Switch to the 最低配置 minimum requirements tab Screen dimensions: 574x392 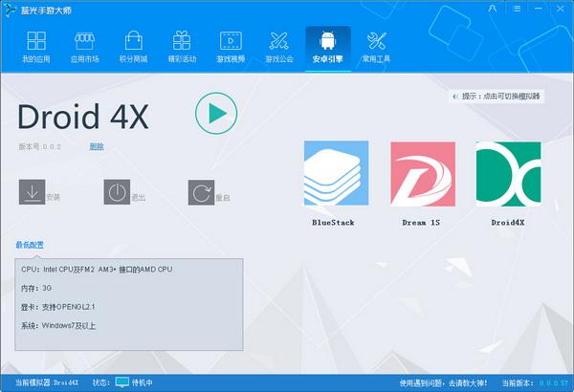pos(30,245)
